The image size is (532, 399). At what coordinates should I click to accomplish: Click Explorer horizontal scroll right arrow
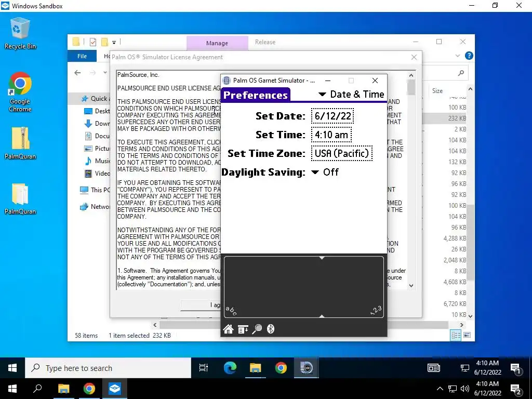(461, 325)
